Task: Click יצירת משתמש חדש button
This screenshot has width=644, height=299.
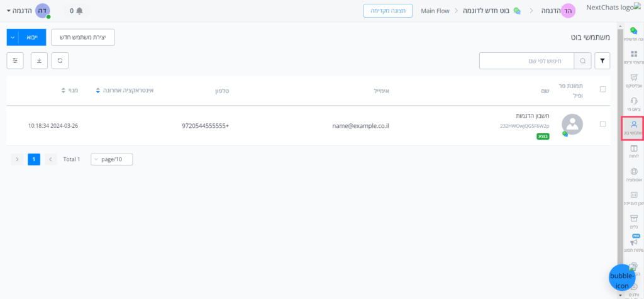Action: (83, 37)
